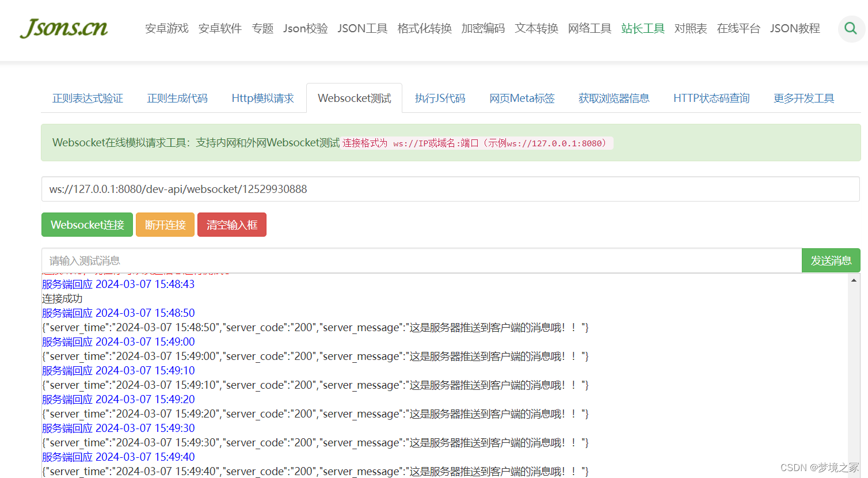868x478 pixels.
Task: Switch to the HTTP状态码查询 tab
Action: 711,98
